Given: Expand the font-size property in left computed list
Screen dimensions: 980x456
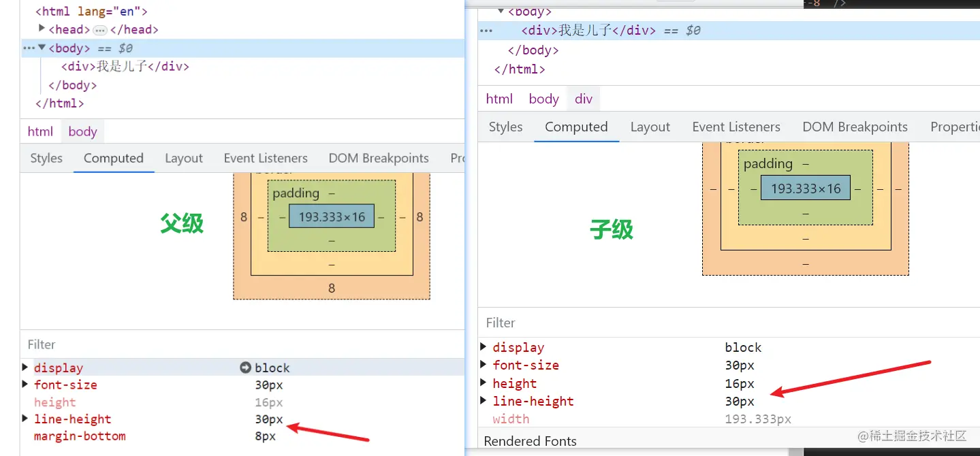Looking at the screenshot, I should tap(25, 385).
